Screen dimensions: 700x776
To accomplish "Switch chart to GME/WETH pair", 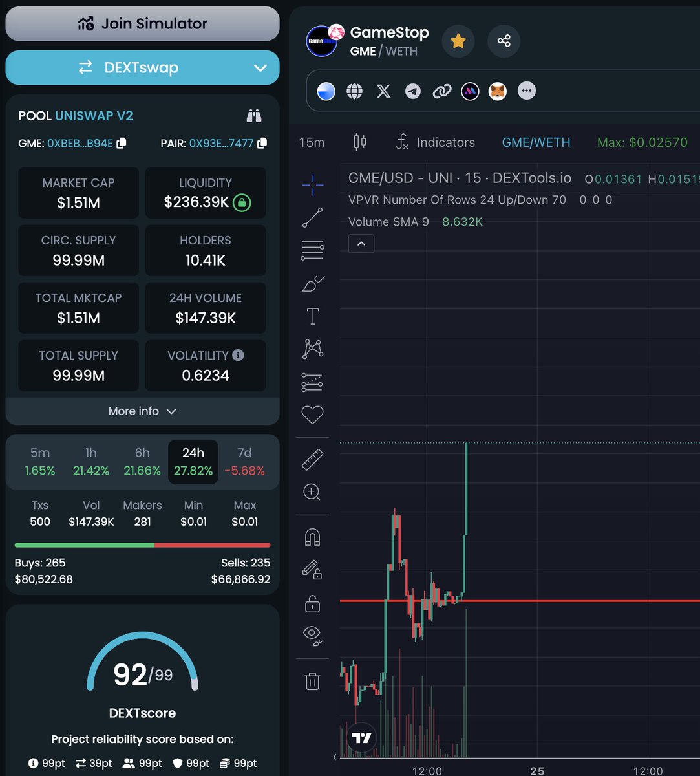I will coord(536,142).
